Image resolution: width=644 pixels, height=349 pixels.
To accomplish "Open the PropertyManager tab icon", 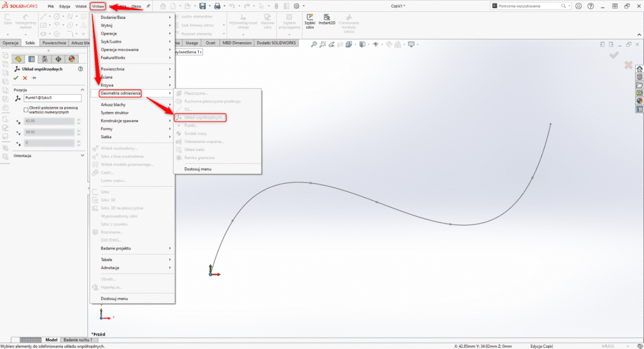I will (x=31, y=59).
